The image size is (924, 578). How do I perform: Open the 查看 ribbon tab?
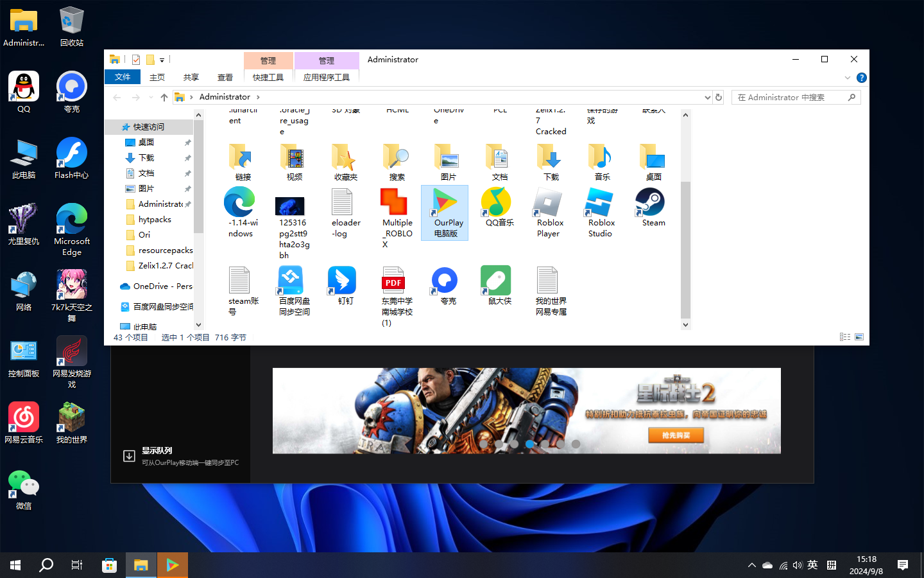225,78
